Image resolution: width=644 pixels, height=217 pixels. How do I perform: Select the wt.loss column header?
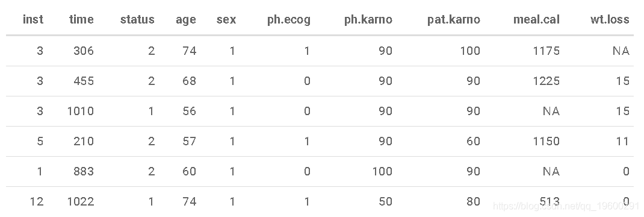click(x=610, y=19)
